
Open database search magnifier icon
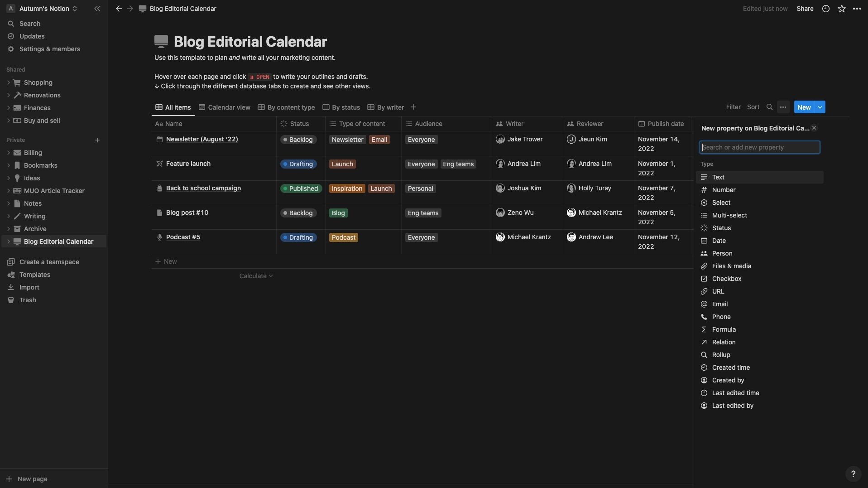(769, 107)
